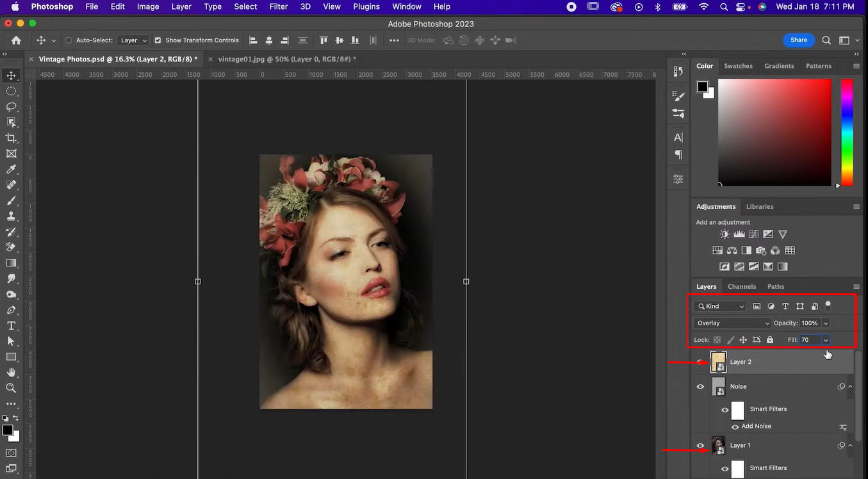Screen dimensions: 868x479
Task: Open the Filter menu
Action: (278, 6)
